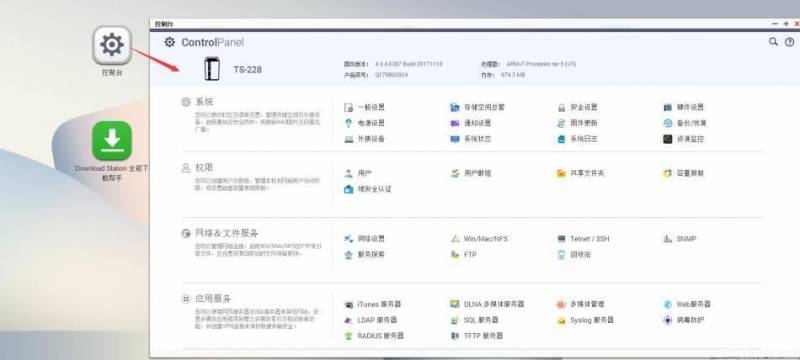800x360 pixels.
Task: Open 用户 users settings
Action: point(358,173)
